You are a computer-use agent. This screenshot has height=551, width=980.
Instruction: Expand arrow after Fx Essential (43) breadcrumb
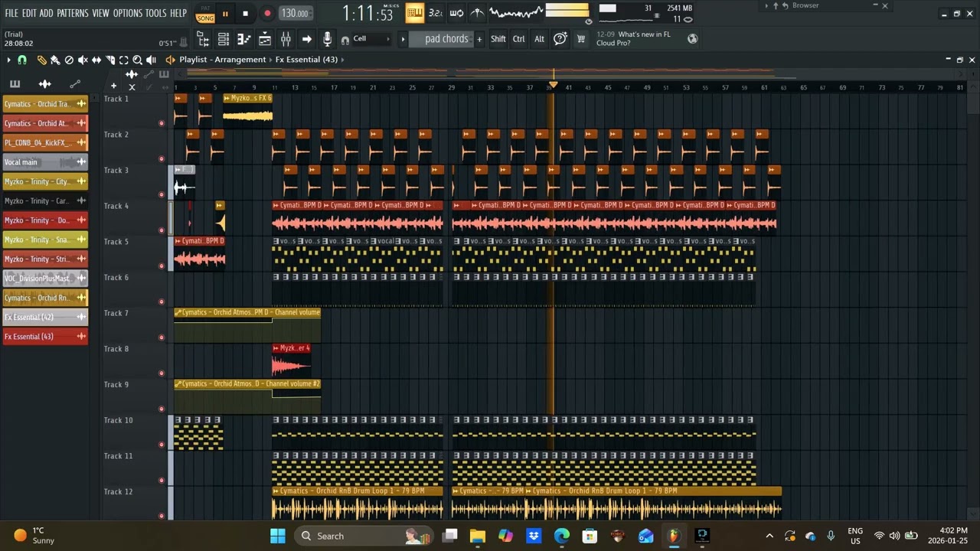pos(342,60)
